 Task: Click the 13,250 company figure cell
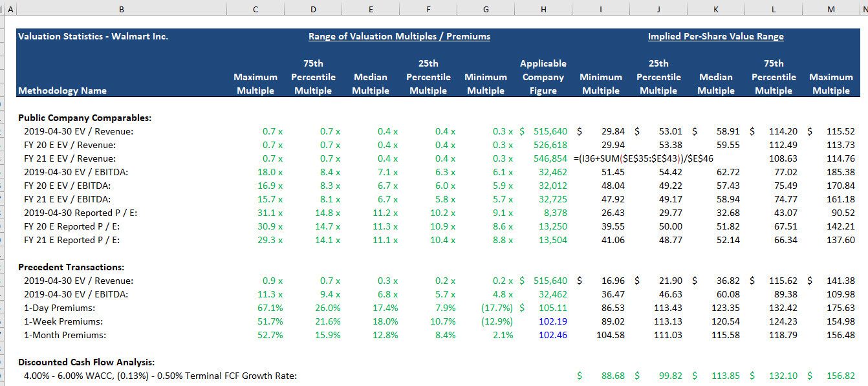pos(553,226)
